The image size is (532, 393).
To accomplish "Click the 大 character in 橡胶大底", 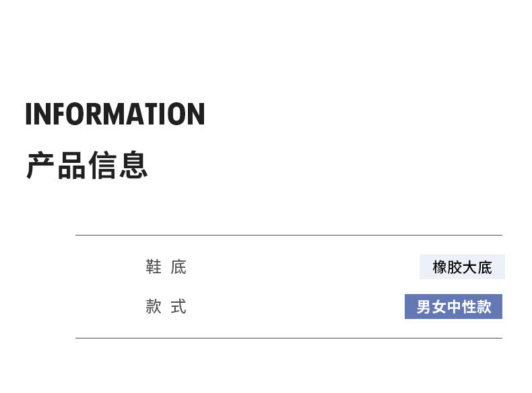I will click(x=469, y=267).
